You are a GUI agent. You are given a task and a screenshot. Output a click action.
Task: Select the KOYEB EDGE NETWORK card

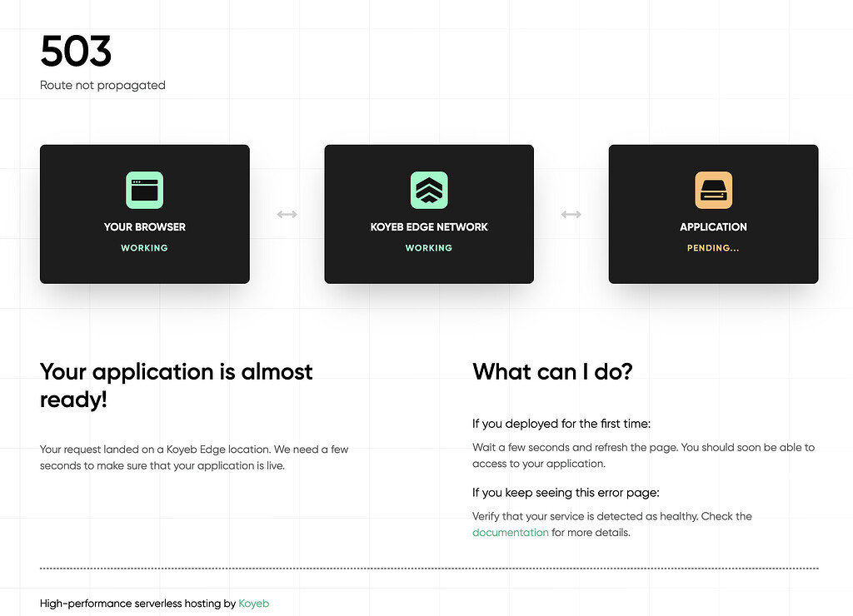(428, 214)
